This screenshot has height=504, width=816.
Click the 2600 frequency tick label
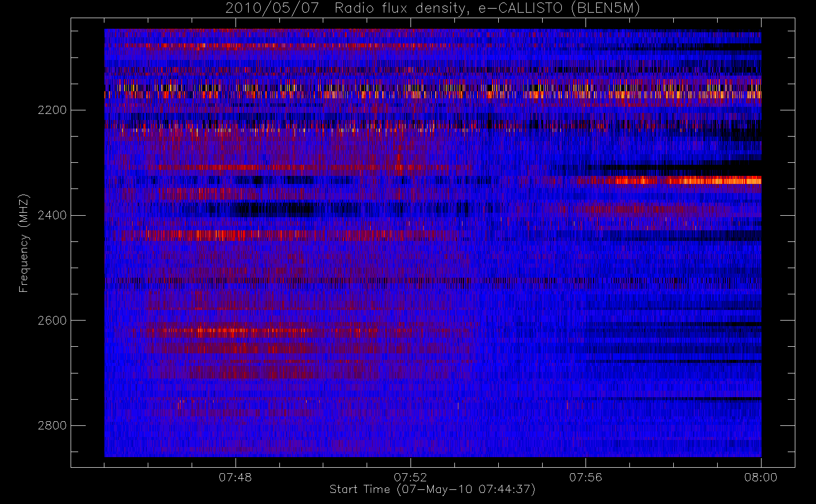(x=52, y=321)
